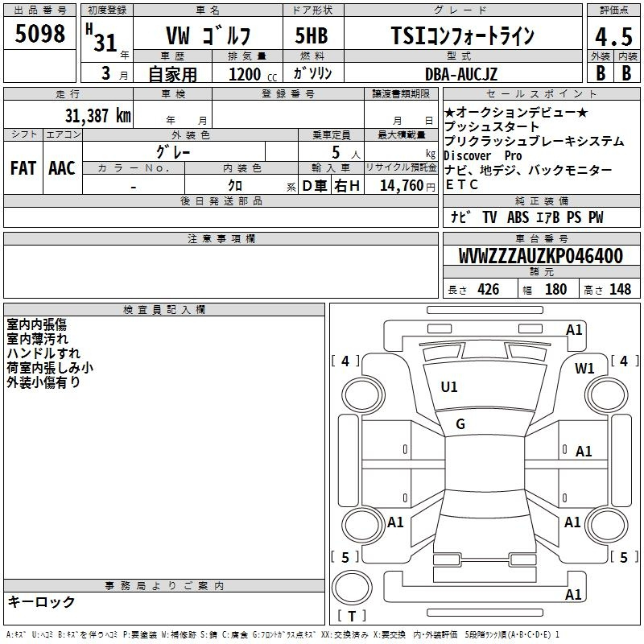Select G mark on windshield
644x644 pixels.
click(x=460, y=424)
